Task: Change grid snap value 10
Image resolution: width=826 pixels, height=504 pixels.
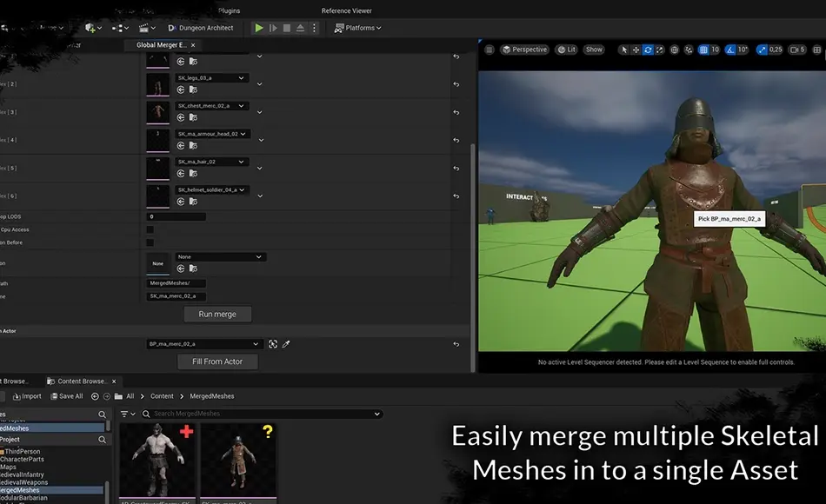Action: click(x=715, y=50)
